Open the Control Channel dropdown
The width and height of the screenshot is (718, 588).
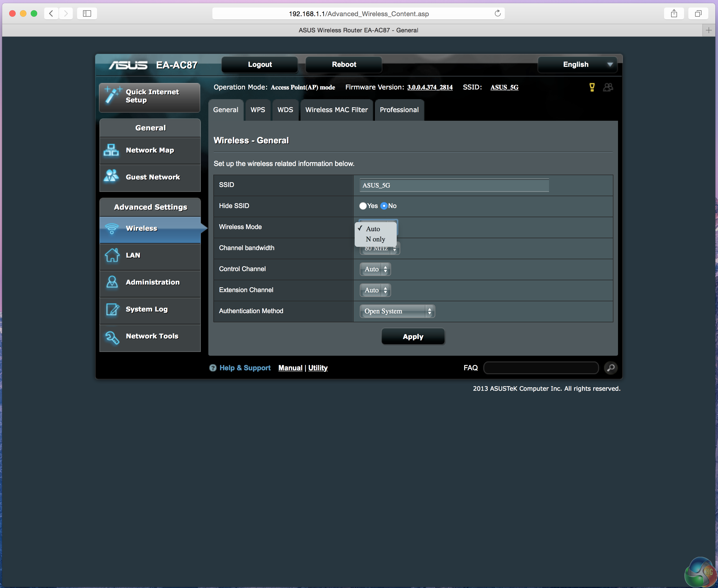(x=375, y=269)
